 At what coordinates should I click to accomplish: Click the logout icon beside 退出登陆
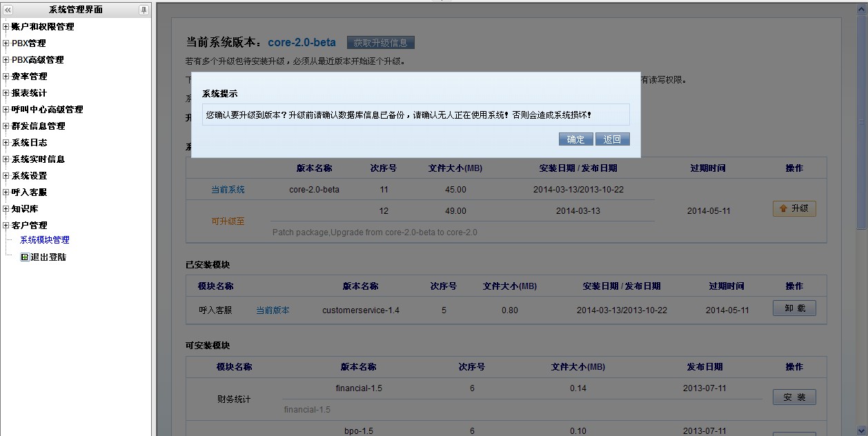coord(25,257)
